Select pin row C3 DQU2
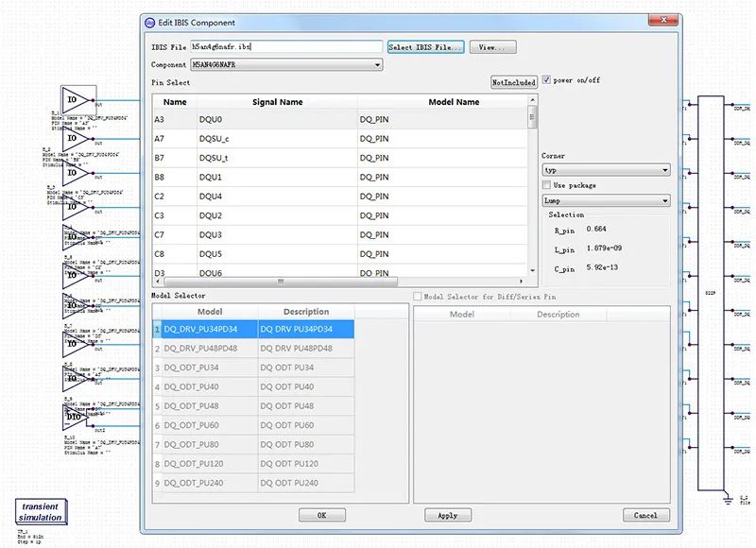Viewport: 756px width, 548px height. click(x=340, y=215)
